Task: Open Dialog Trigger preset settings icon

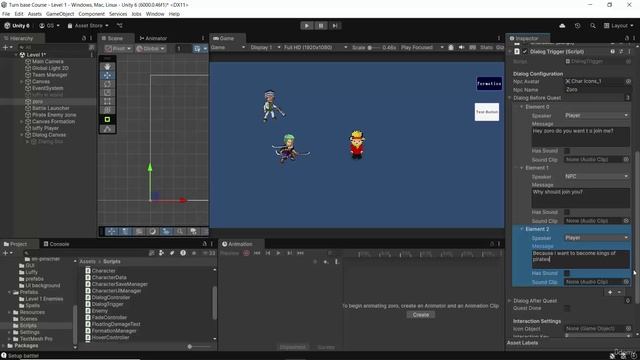Action: pyautogui.click(x=621, y=52)
